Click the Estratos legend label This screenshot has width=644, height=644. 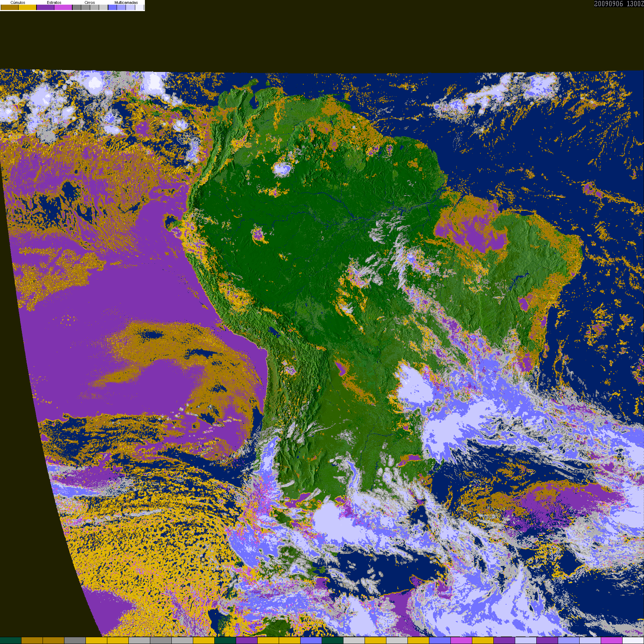click(x=54, y=3)
